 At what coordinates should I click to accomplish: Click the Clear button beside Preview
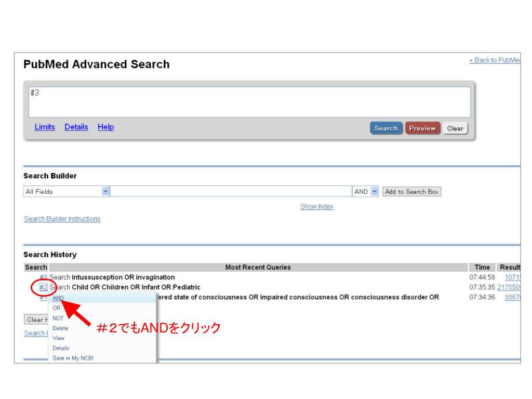point(455,128)
